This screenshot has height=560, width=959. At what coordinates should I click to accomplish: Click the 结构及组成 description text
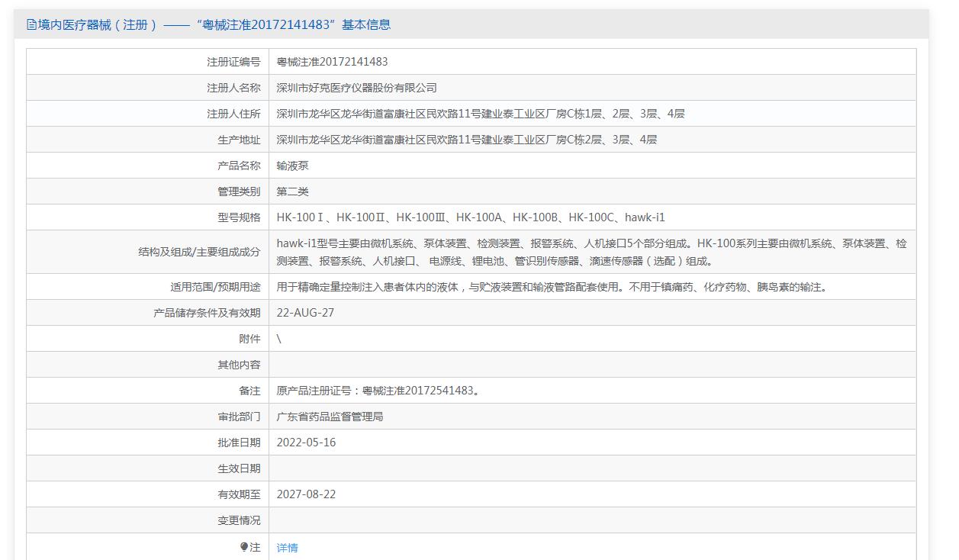coord(591,252)
